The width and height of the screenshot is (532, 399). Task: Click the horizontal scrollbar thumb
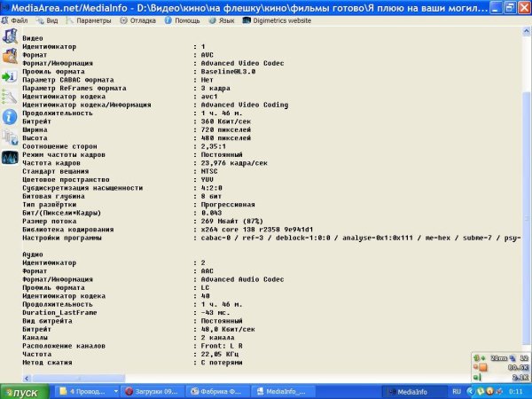pyautogui.click(x=78, y=378)
